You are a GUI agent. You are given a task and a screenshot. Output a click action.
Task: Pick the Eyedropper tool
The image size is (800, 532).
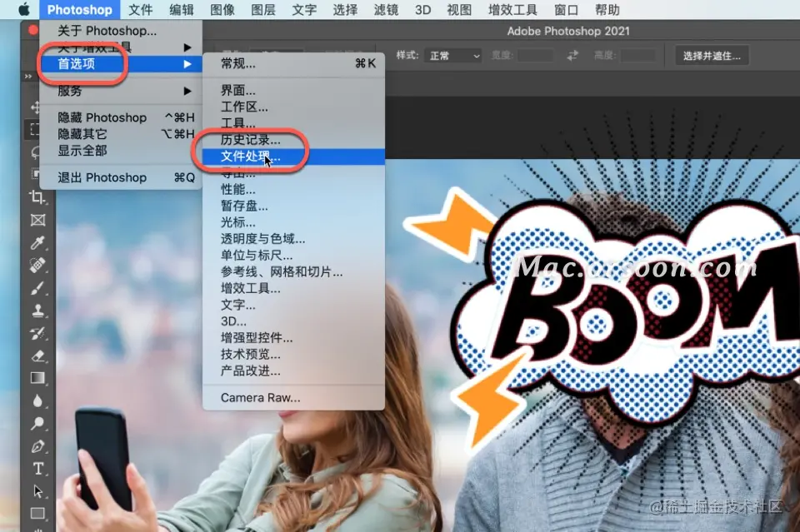[x=37, y=242]
